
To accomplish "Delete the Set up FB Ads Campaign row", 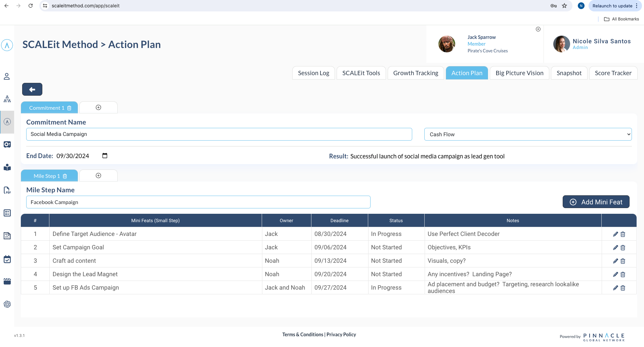I will 623,288.
